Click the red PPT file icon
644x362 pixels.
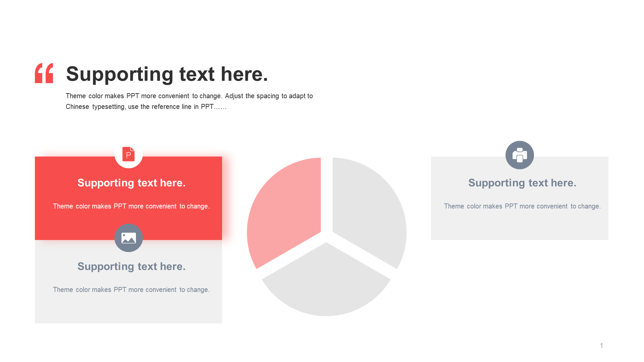point(128,154)
